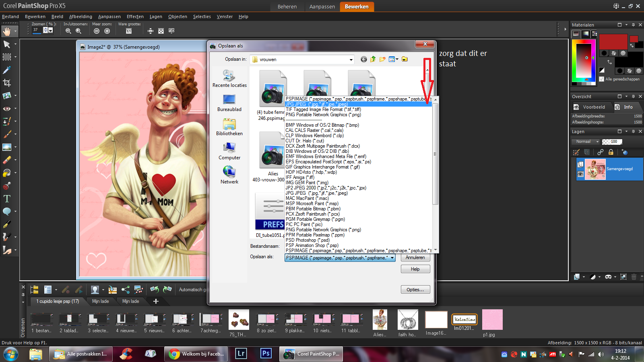Open the Bestand menu
The width and height of the screenshot is (644, 362).
10,16
